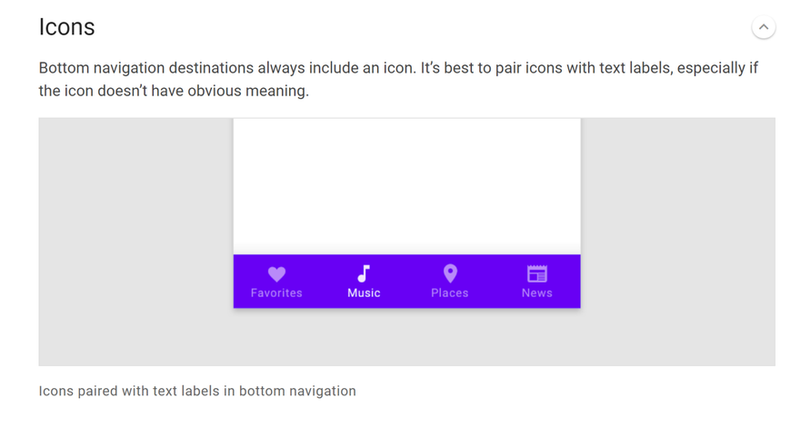Click the gray area below the purple bar
This screenshot has width=800, height=426.
pyautogui.click(x=407, y=337)
